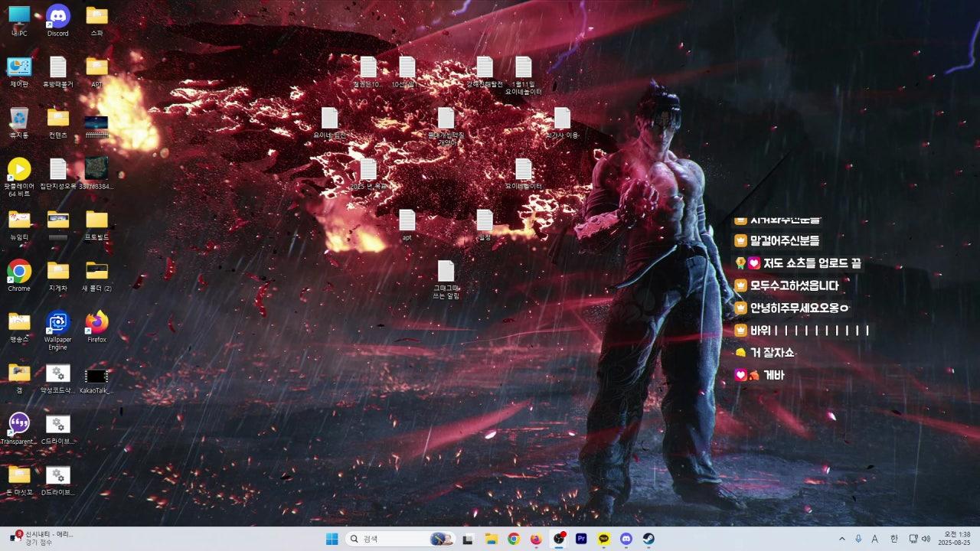
Task: Click the microphone icon in system tray
Action: click(858, 539)
